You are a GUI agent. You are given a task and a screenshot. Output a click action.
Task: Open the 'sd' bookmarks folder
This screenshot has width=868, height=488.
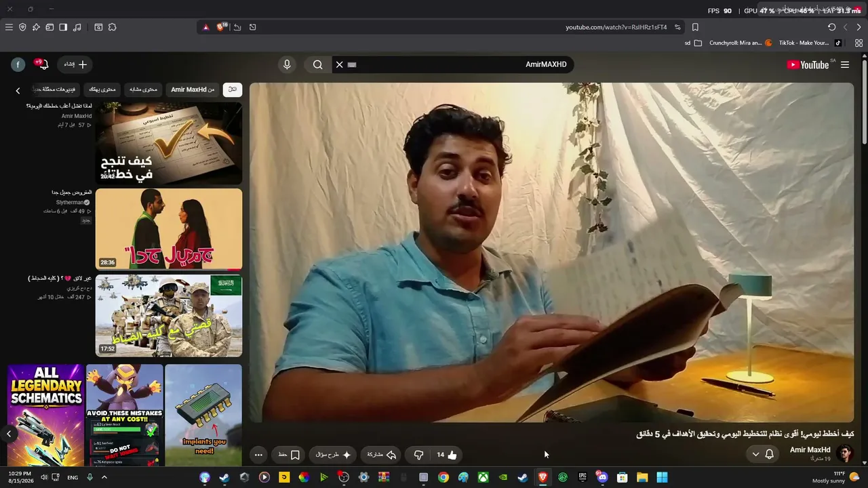(x=693, y=43)
